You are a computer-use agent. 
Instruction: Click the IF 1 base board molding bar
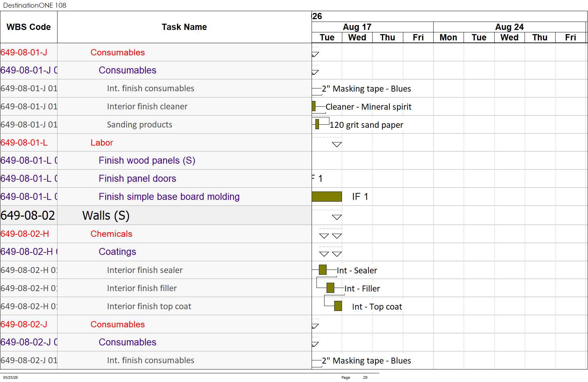coord(327,196)
